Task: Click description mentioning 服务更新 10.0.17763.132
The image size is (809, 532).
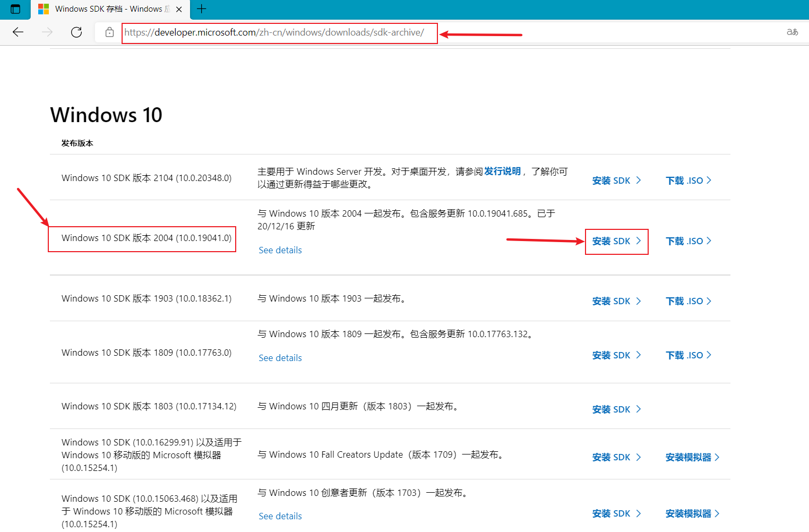Action: pos(396,334)
